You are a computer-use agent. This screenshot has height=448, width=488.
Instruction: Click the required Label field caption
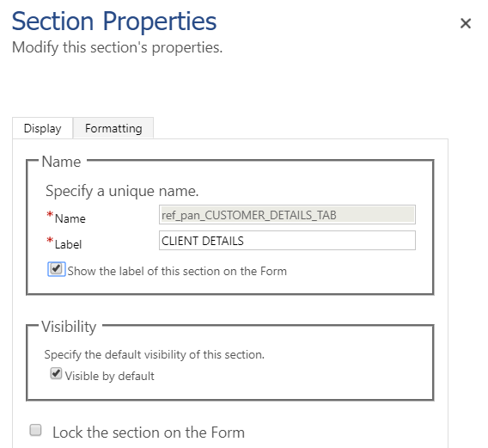click(x=68, y=244)
